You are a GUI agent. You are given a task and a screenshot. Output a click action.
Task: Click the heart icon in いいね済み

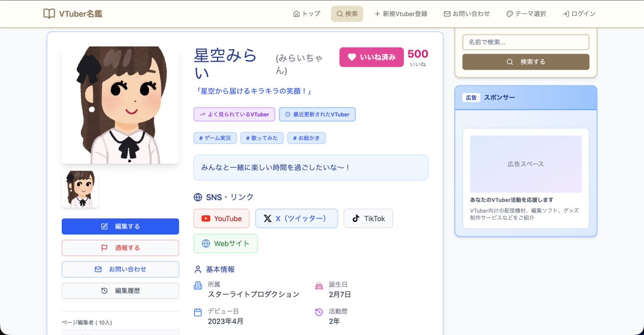pos(352,57)
